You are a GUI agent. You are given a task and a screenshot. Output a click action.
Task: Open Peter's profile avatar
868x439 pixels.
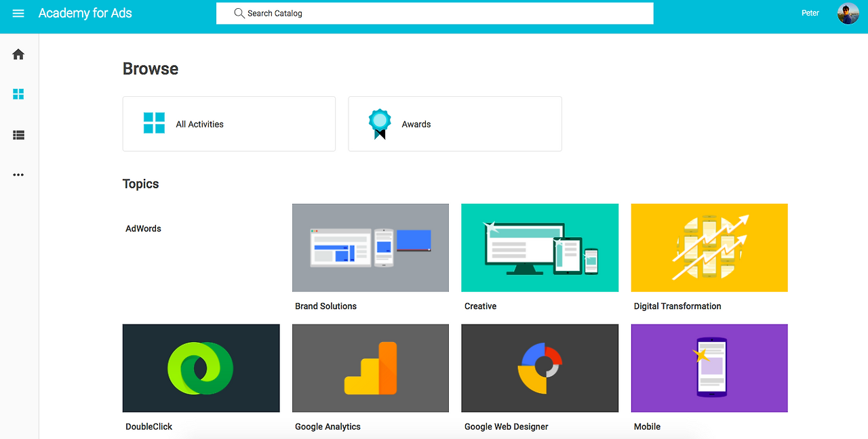click(848, 14)
